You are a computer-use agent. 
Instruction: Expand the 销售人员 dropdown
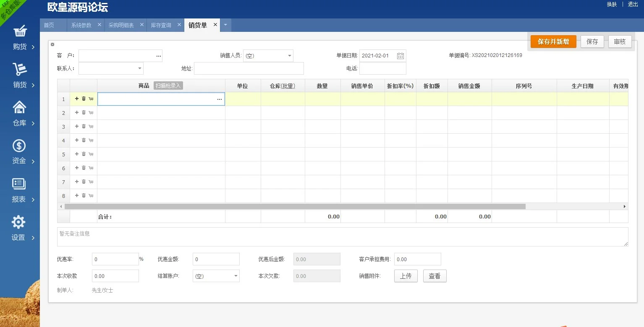point(289,56)
